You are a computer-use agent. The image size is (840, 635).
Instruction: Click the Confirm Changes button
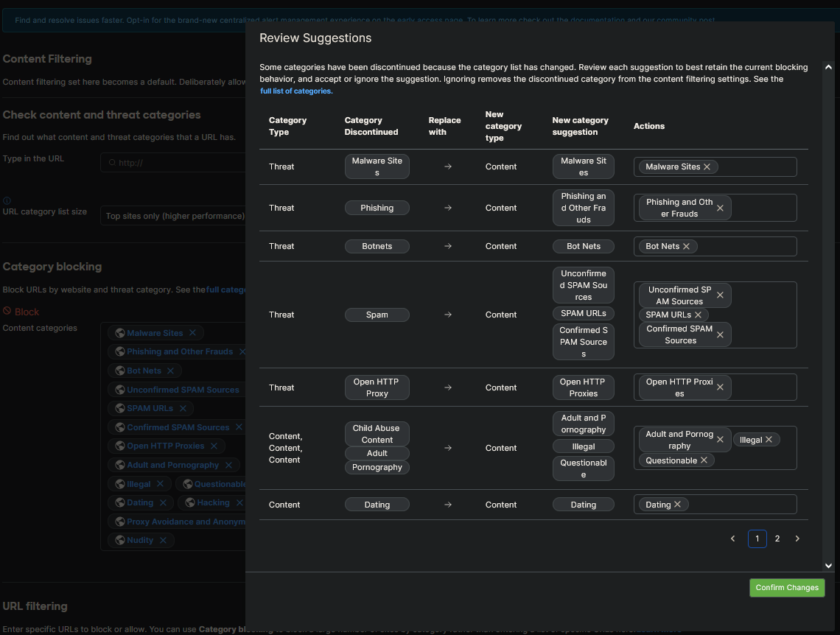787,587
